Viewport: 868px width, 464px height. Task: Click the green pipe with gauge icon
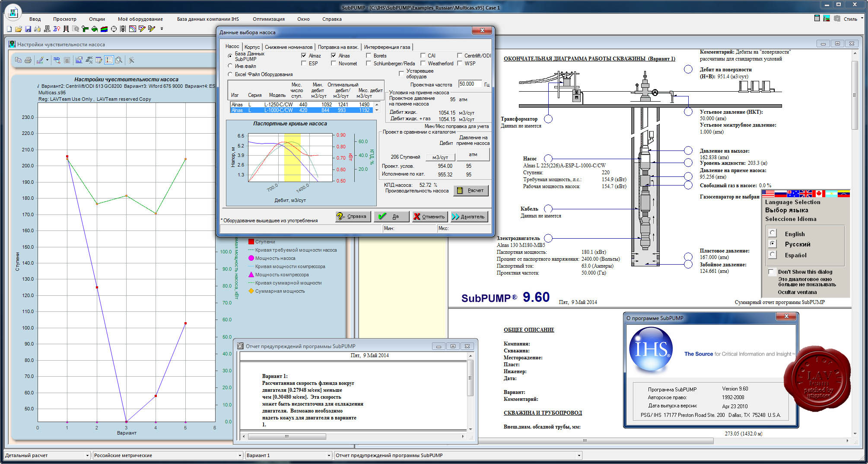point(85,29)
